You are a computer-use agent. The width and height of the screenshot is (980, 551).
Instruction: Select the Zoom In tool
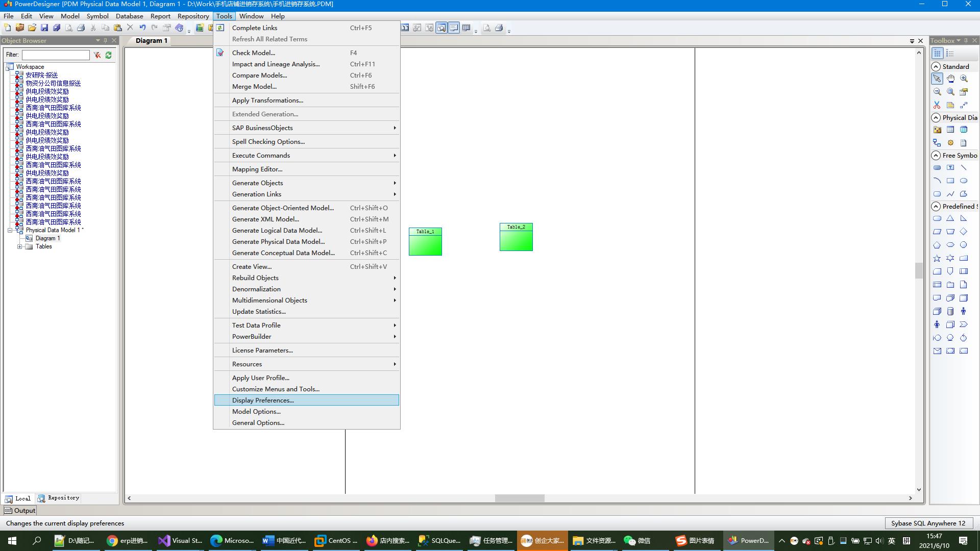tap(964, 79)
